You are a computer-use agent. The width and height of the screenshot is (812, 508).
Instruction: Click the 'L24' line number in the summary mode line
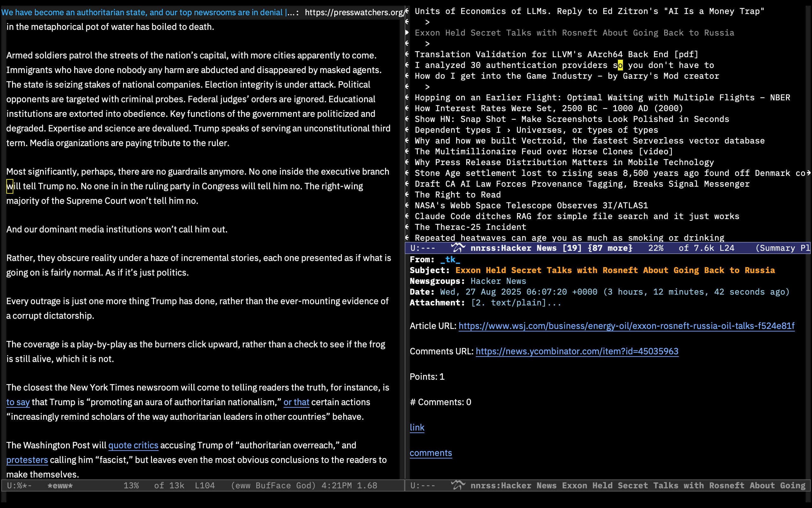pos(727,248)
